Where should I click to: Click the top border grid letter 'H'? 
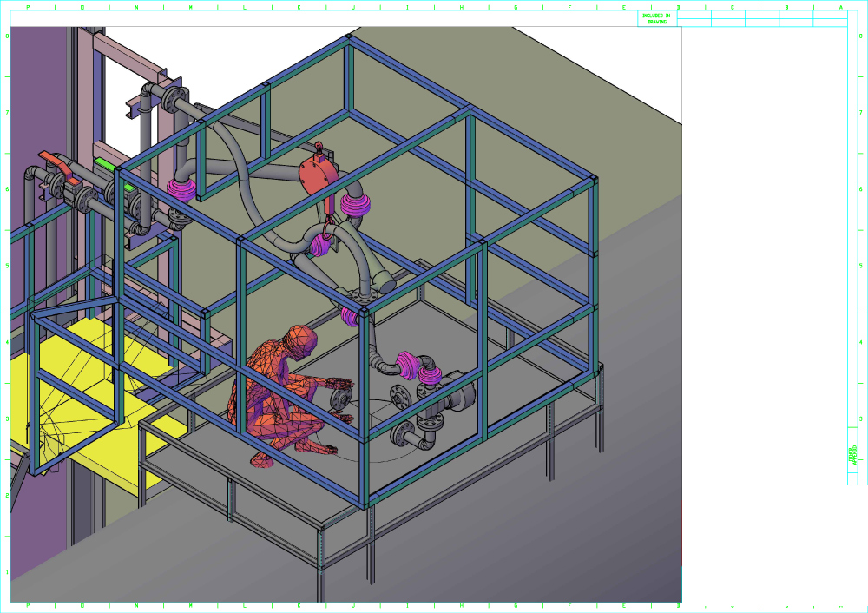point(461,7)
